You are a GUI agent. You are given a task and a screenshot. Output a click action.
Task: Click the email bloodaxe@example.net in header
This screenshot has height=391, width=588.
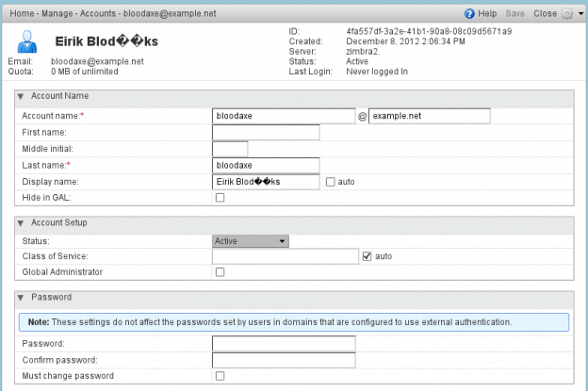pyautogui.click(x=97, y=61)
